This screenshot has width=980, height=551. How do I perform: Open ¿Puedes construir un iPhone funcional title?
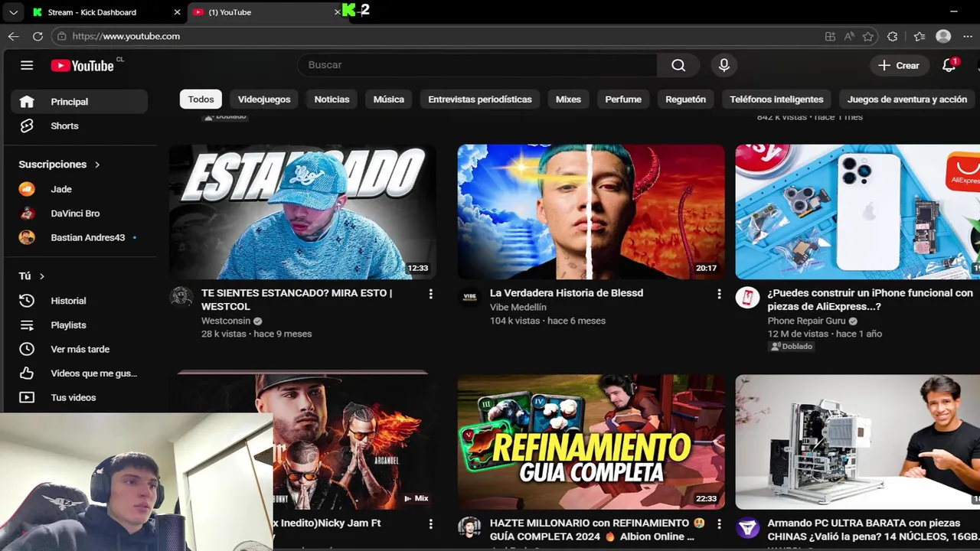[871, 299]
